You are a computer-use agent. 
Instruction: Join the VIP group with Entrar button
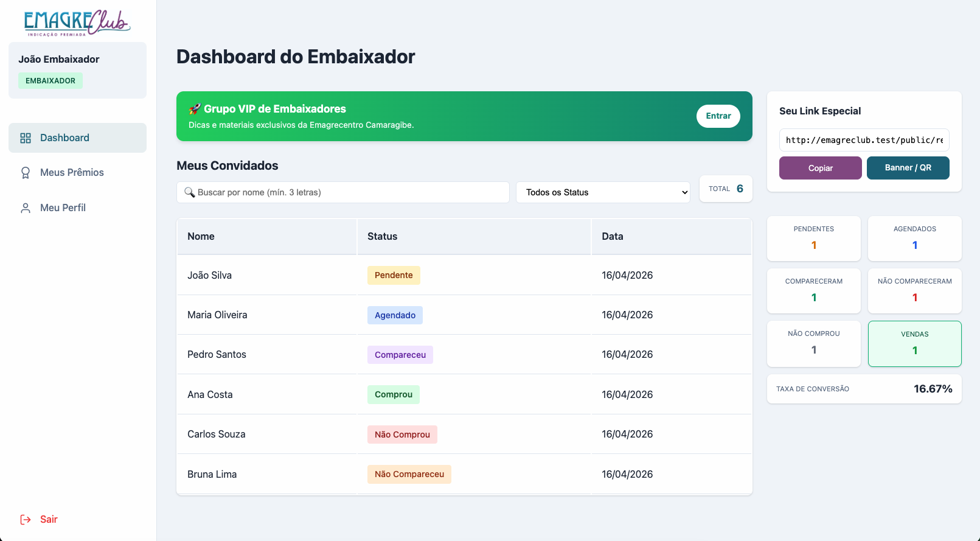718,116
